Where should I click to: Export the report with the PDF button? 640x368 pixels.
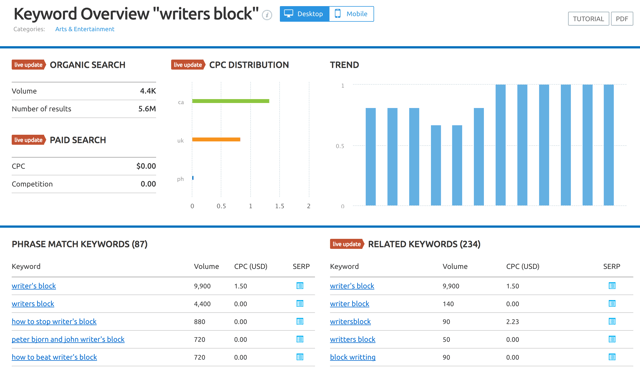pos(622,19)
